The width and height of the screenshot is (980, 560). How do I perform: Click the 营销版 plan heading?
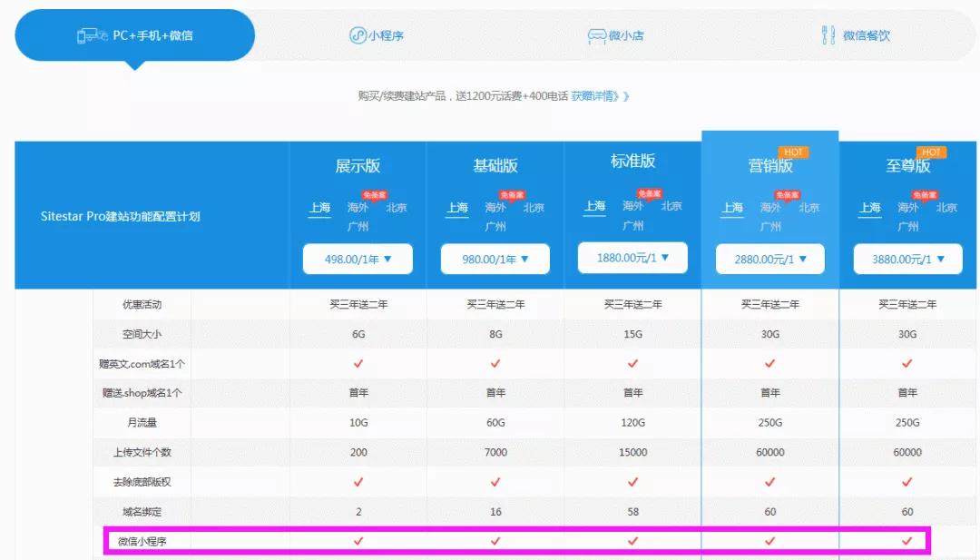point(770,165)
